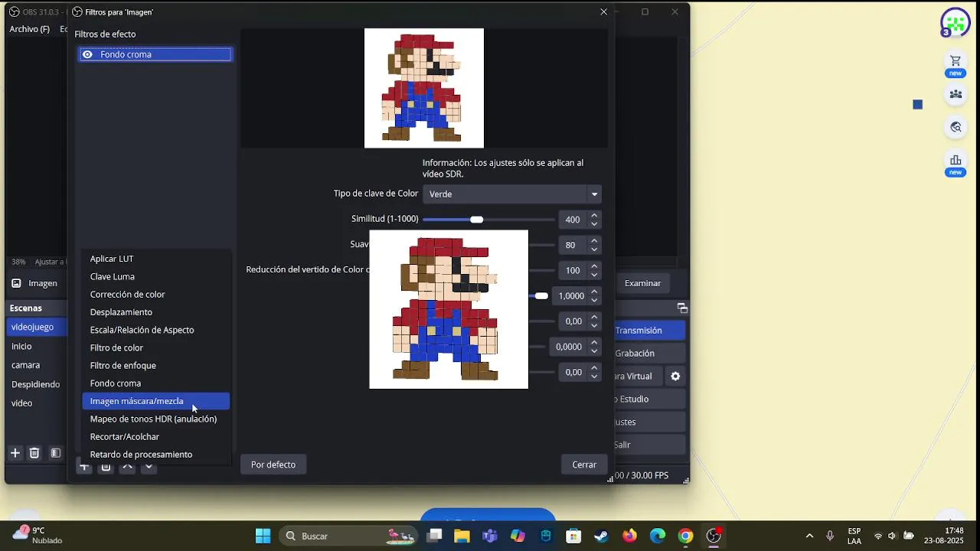Viewport: 980px width, 551px height.
Task: Delete selected scene with trash icon
Action: pyautogui.click(x=34, y=453)
